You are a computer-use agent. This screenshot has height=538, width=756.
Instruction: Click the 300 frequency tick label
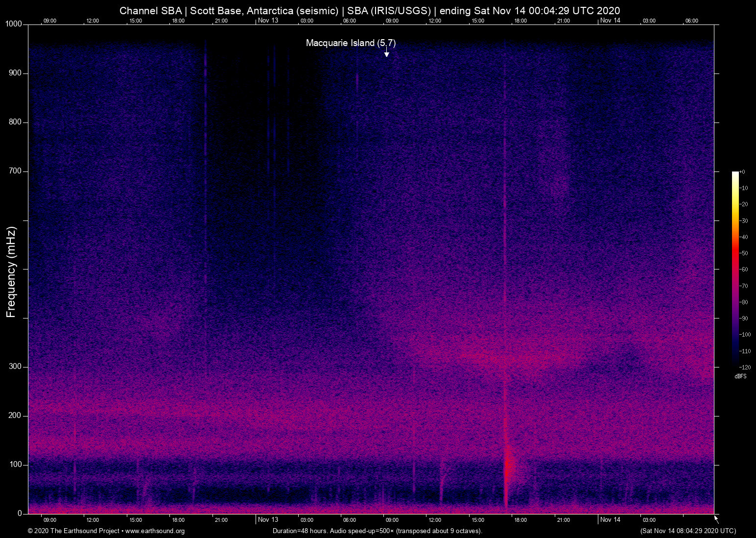click(x=15, y=367)
